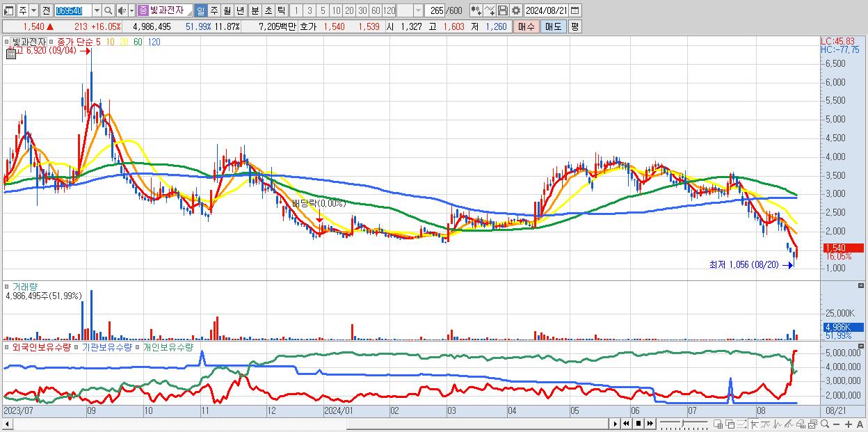Viewport: 868px width, 432px height.
Task: Open the dropdown arrow beside 주 at top-left
Action: tap(33, 10)
